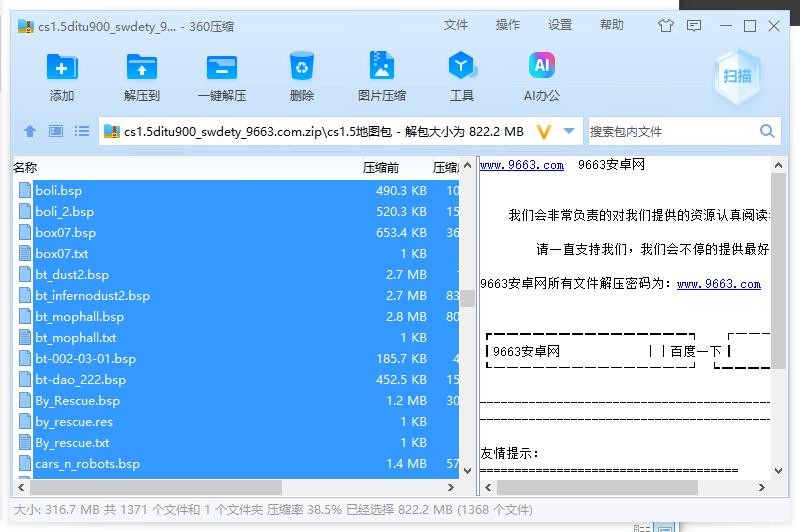Select file box07.txt

tap(246, 254)
